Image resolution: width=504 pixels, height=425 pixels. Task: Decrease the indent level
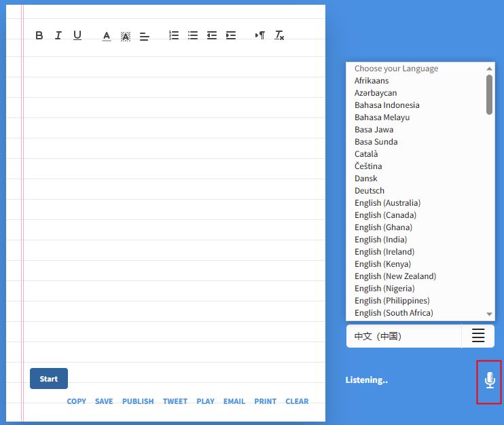pyautogui.click(x=211, y=35)
